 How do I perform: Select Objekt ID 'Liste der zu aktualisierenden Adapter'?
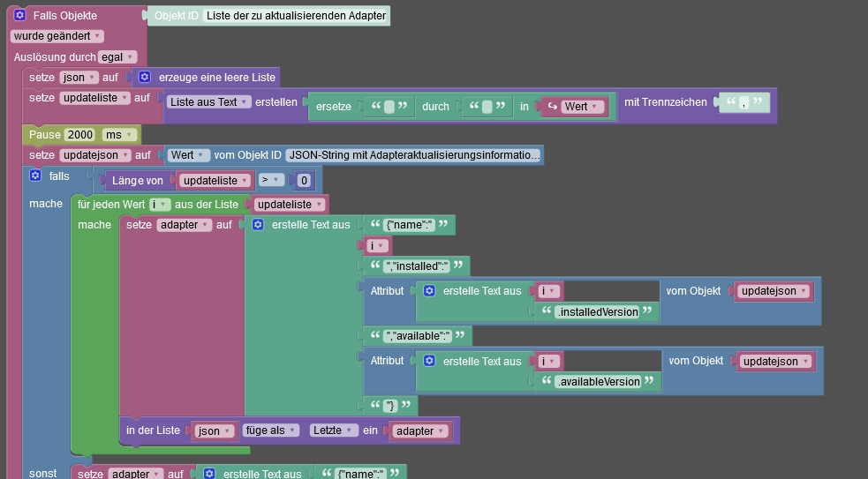click(x=295, y=16)
